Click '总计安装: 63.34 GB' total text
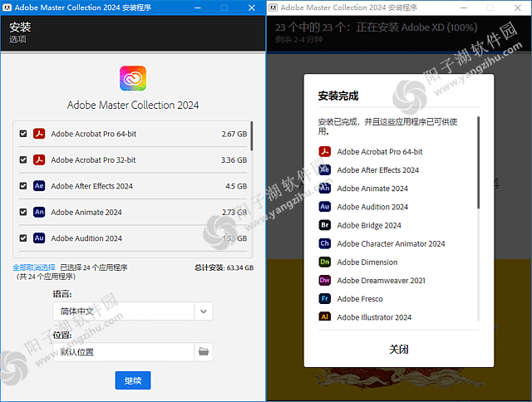532x402 pixels. tap(224, 267)
